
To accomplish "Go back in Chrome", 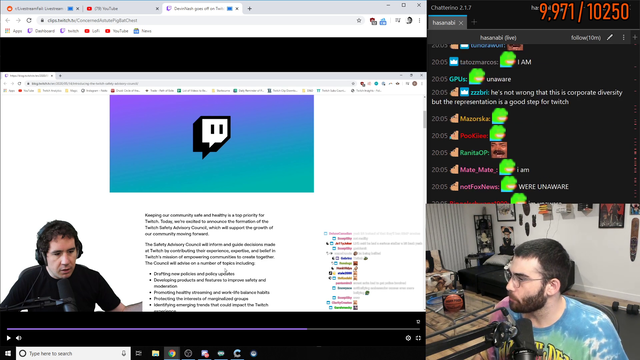I will (8, 20).
